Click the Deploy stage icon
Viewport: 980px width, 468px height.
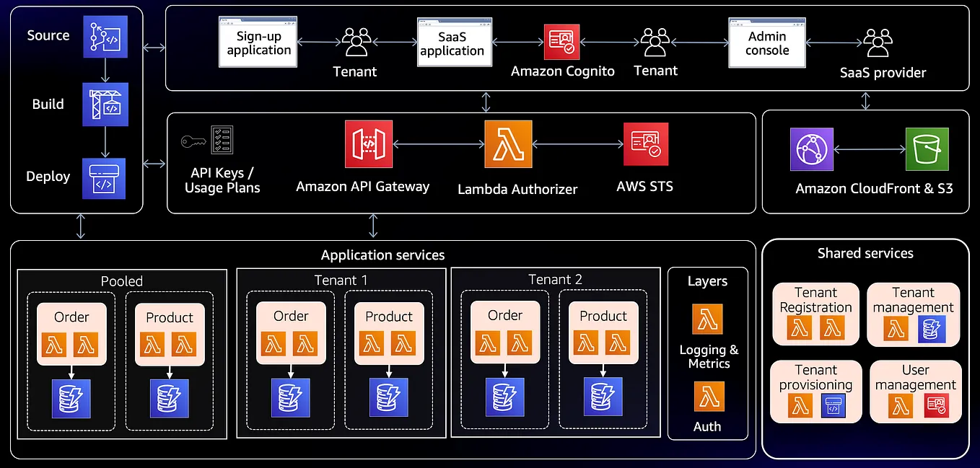[105, 178]
